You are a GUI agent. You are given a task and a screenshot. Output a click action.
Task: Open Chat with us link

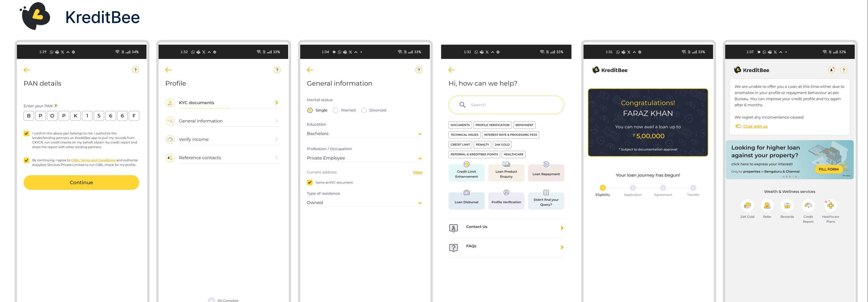[755, 127]
